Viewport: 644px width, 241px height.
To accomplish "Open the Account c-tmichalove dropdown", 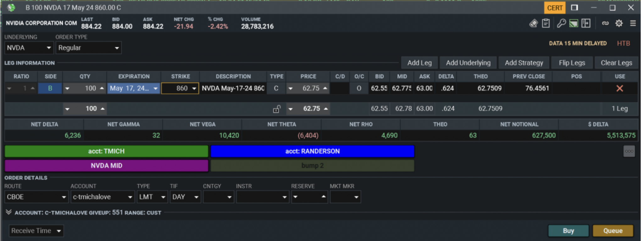I will coord(103,197).
